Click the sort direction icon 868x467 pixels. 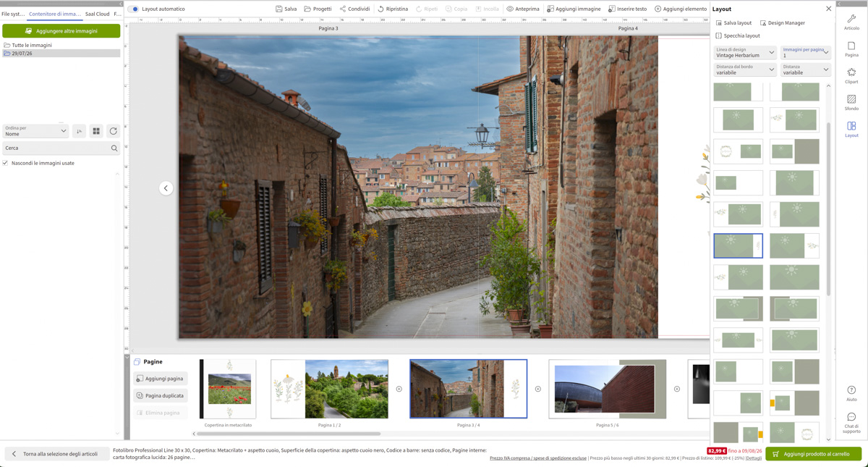pos(79,131)
